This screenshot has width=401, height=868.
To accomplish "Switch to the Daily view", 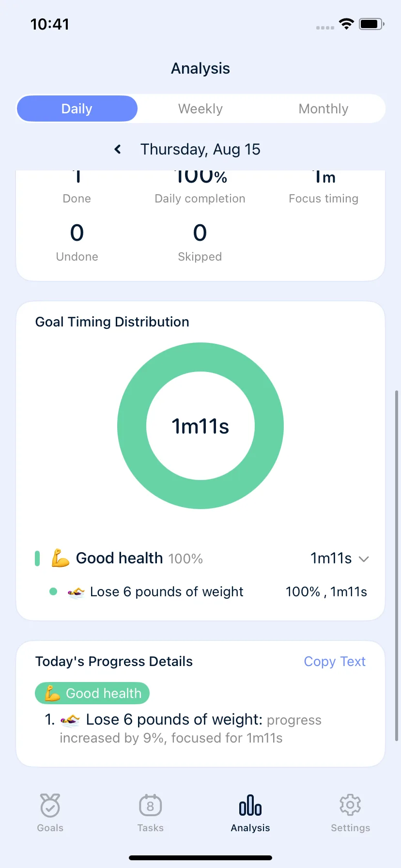I will [77, 108].
